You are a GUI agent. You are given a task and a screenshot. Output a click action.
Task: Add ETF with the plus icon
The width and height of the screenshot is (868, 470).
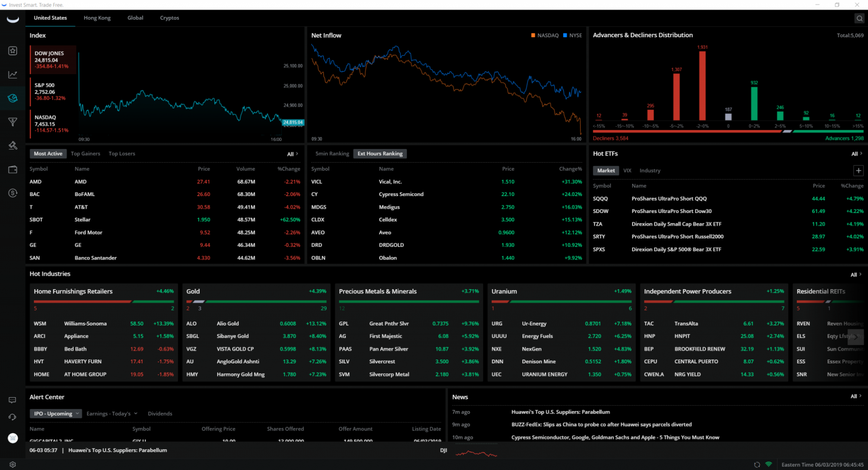pos(858,170)
